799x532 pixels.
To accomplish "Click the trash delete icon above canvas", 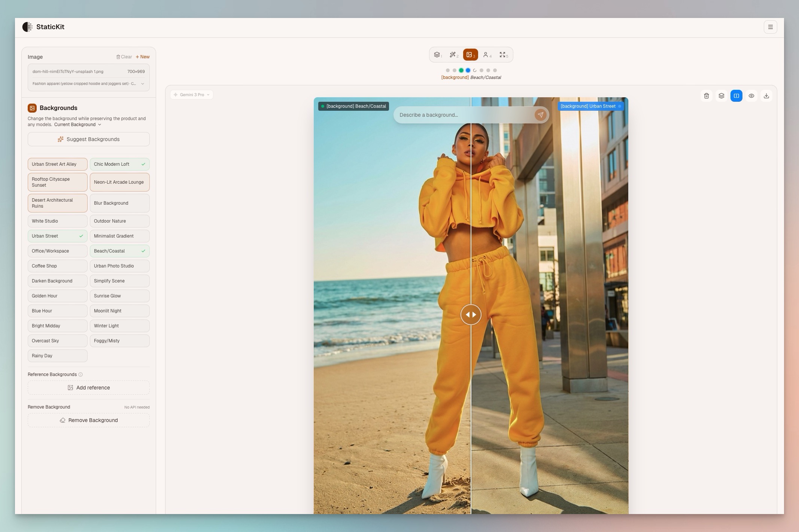I will click(706, 96).
